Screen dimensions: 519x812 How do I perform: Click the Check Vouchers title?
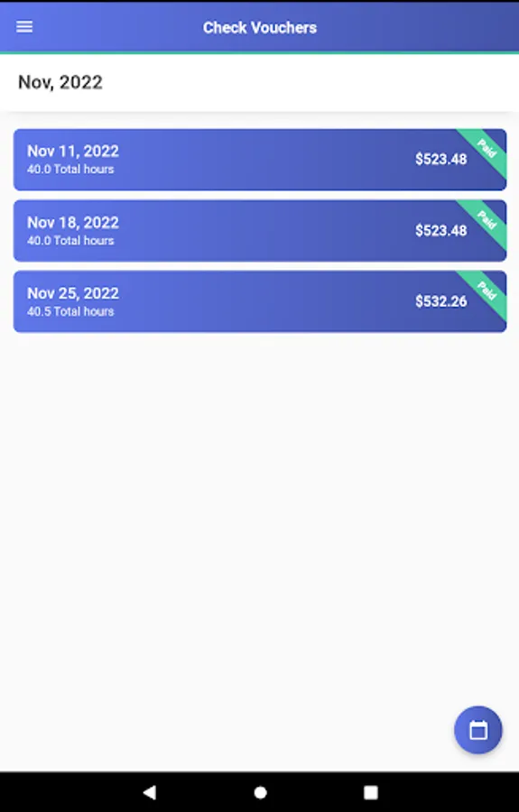(x=260, y=27)
